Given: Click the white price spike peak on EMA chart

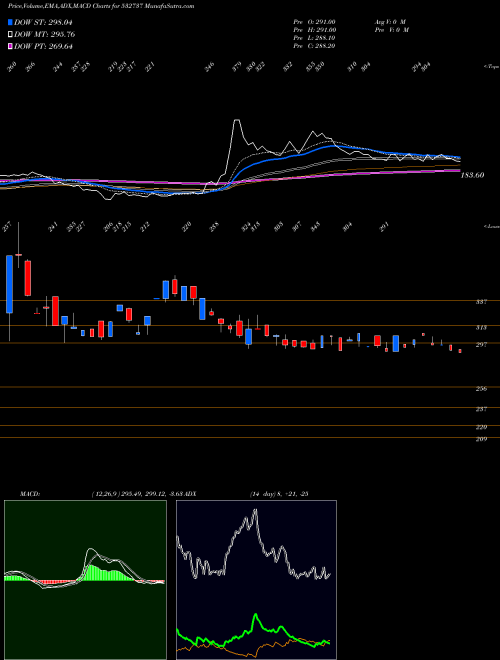Looking at the screenshot, I should click(x=237, y=120).
